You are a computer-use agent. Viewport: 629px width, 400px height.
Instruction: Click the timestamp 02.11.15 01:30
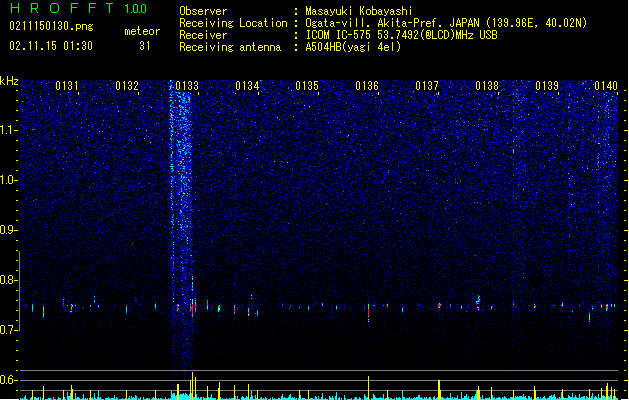[x=51, y=46]
